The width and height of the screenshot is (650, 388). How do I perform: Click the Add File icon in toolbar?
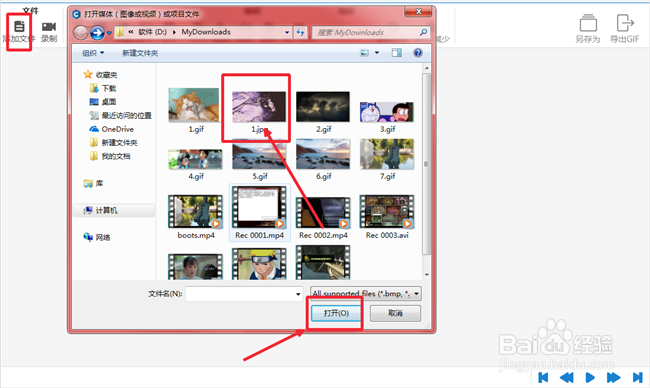pyautogui.click(x=19, y=27)
